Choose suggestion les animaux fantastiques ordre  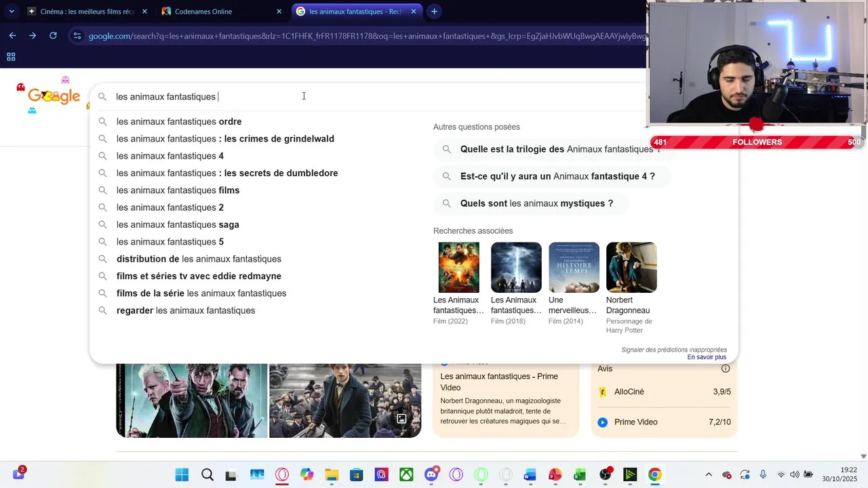(179, 121)
